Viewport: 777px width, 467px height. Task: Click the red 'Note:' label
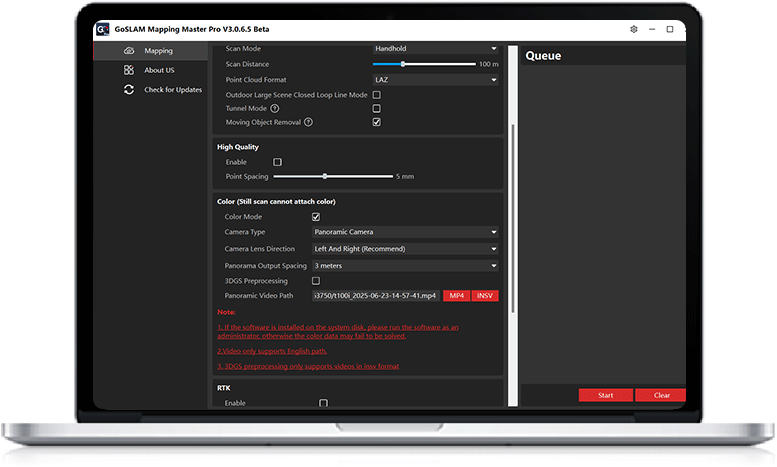226,312
